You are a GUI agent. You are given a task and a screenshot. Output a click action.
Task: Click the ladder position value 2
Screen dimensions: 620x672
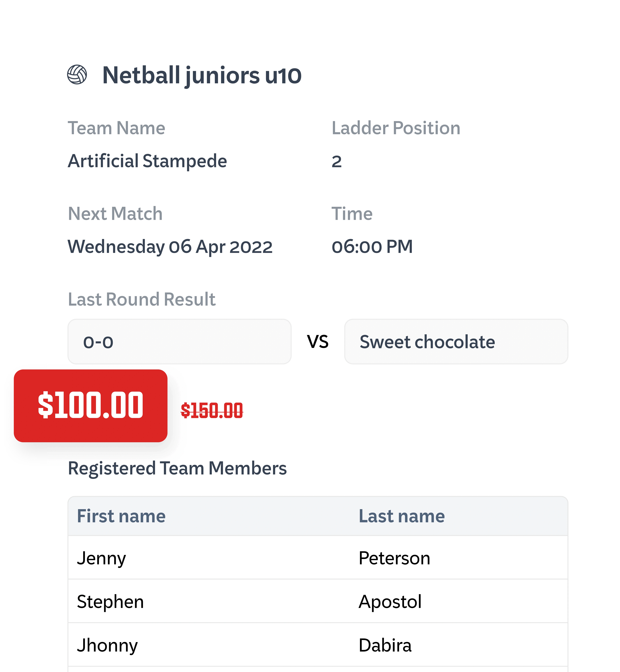click(x=337, y=162)
